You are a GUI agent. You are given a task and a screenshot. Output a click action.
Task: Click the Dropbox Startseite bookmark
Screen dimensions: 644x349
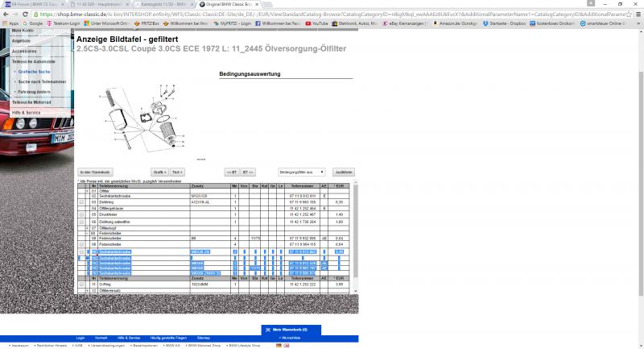485,23
